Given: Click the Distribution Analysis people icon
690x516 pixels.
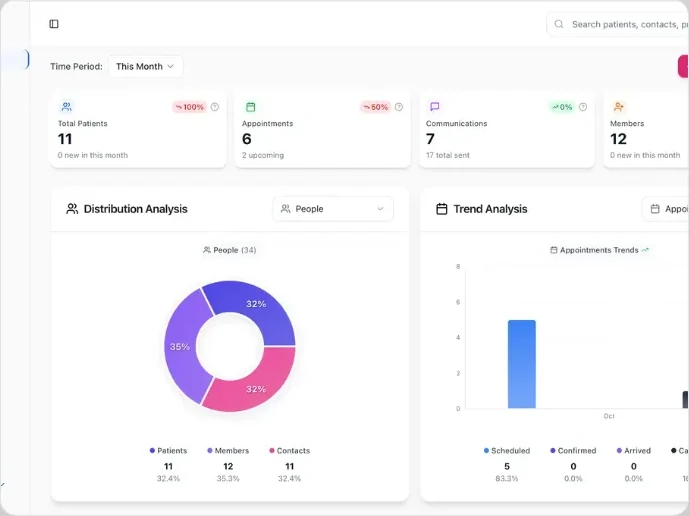Looking at the screenshot, I should pos(72,209).
